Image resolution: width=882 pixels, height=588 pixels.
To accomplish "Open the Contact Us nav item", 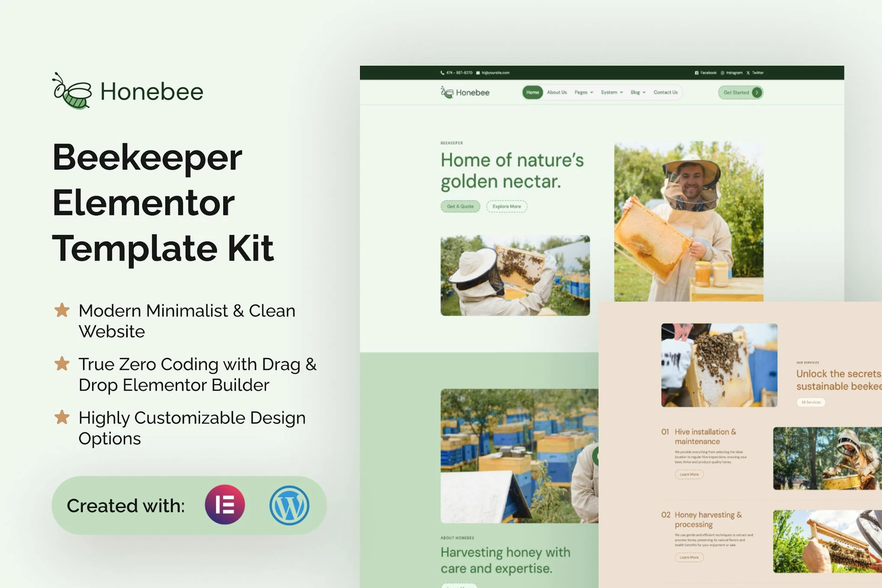I will tap(665, 92).
